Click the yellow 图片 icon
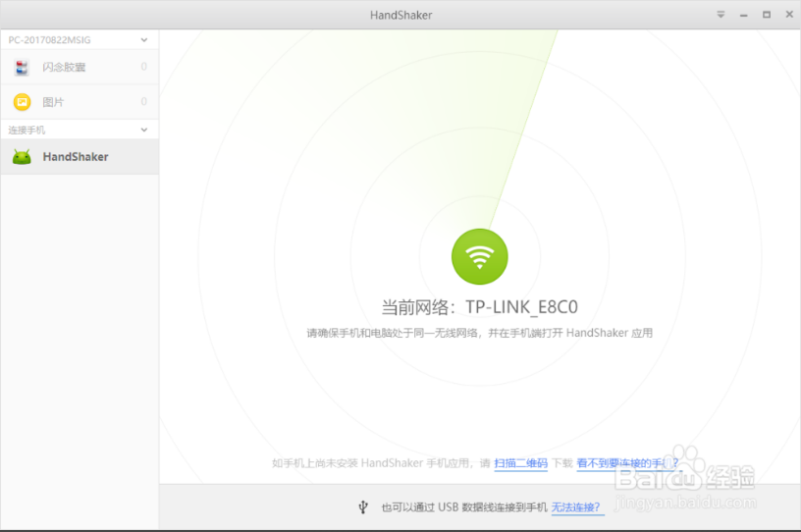801x532 pixels. coord(22,102)
